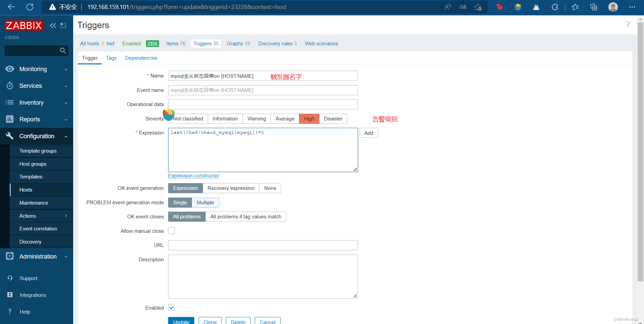The height and width of the screenshot is (324, 644).
Task: Click the Update button
Action: pyautogui.click(x=181, y=321)
